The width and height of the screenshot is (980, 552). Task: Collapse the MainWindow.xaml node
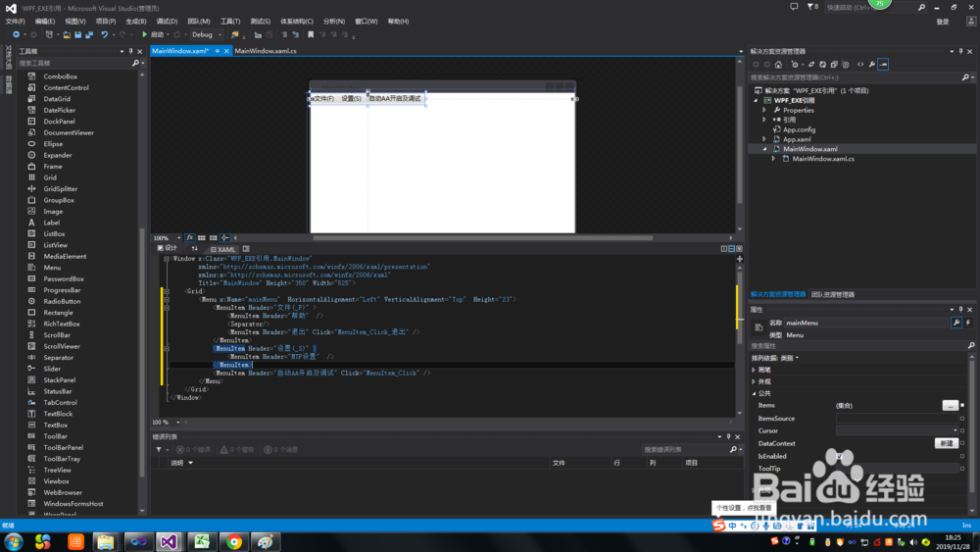coord(764,149)
